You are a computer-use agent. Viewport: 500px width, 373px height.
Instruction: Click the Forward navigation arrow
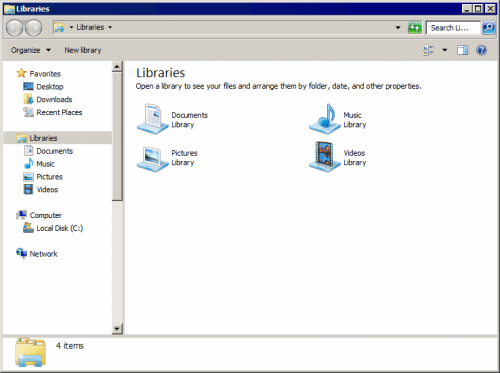point(34,28)
